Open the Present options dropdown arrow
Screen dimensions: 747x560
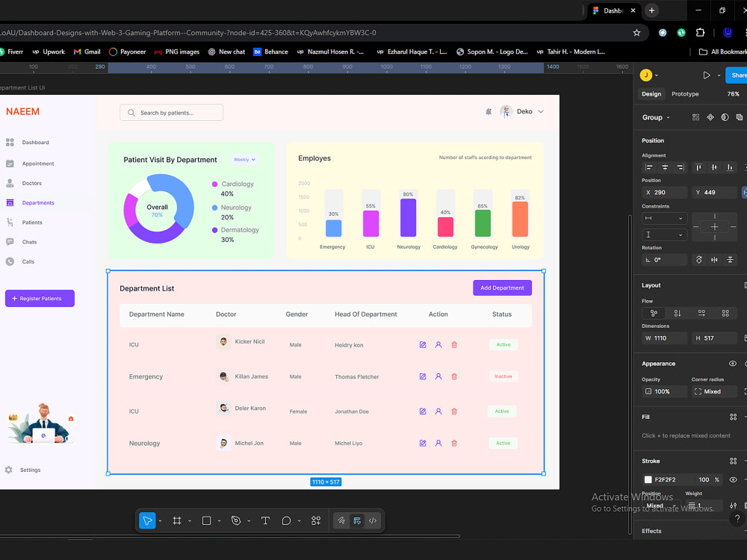click(719, 75)
